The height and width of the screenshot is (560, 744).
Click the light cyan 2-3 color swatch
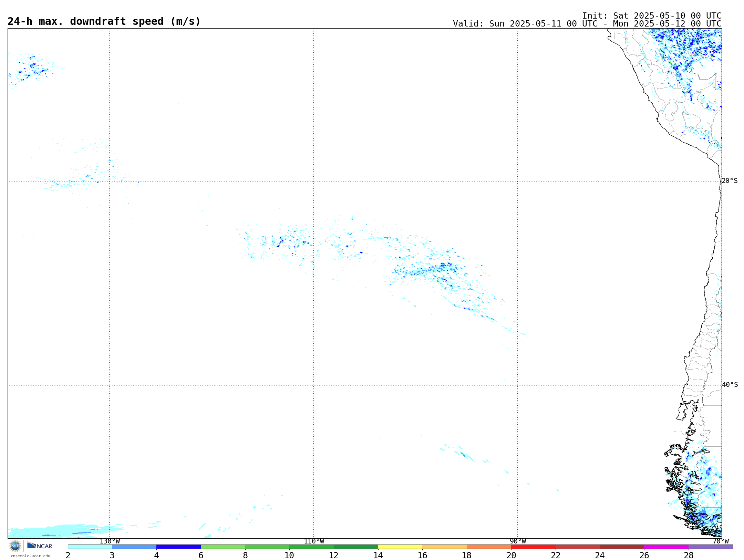click(x=90, y=547)
